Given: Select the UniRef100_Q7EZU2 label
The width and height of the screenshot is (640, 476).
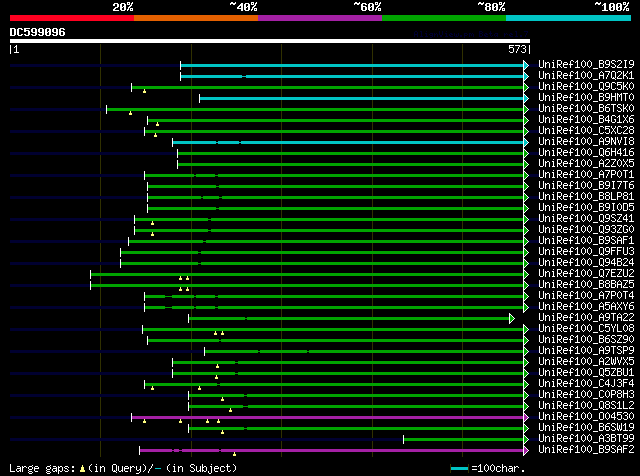Looking at the screenshot, I should [x=586, y=274].
